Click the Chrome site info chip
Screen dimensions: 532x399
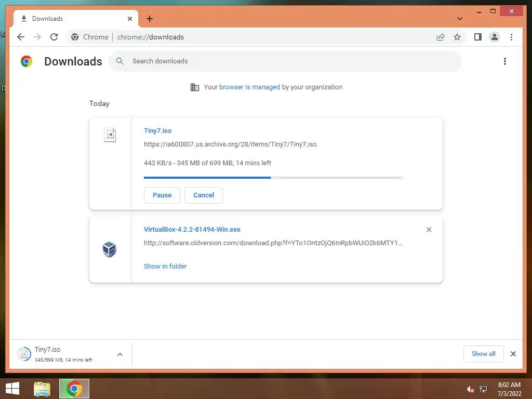(89, 37)
